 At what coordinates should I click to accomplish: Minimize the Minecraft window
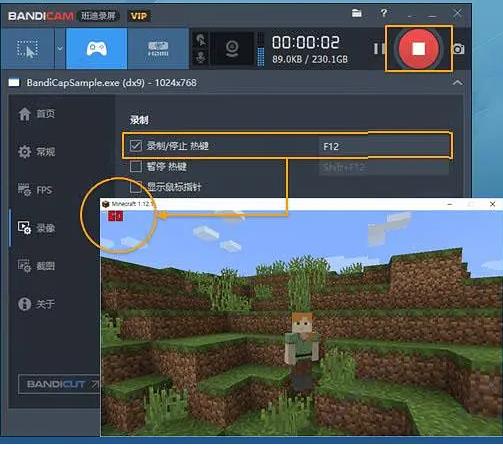pos(450,204)
